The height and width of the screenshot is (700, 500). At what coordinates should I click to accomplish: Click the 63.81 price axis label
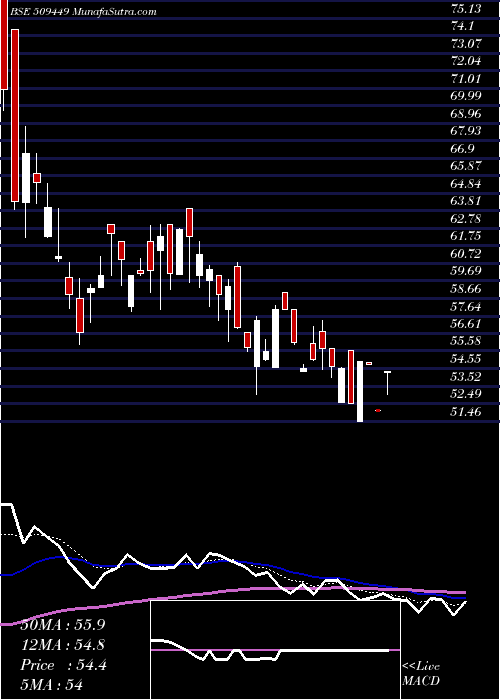[466, 201]
